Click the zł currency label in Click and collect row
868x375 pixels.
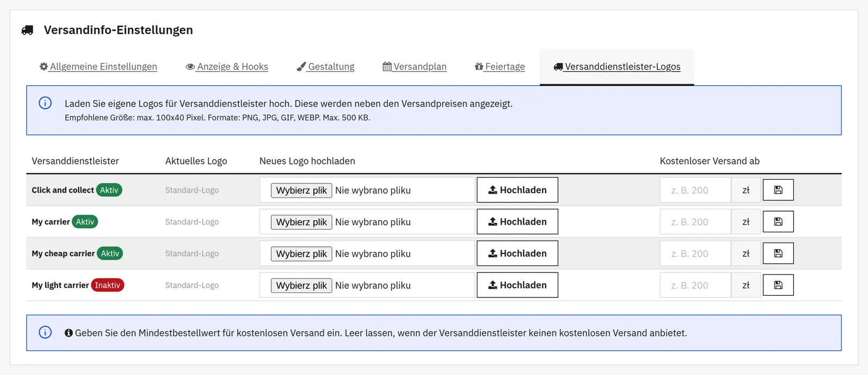click(x=746, y=190)
